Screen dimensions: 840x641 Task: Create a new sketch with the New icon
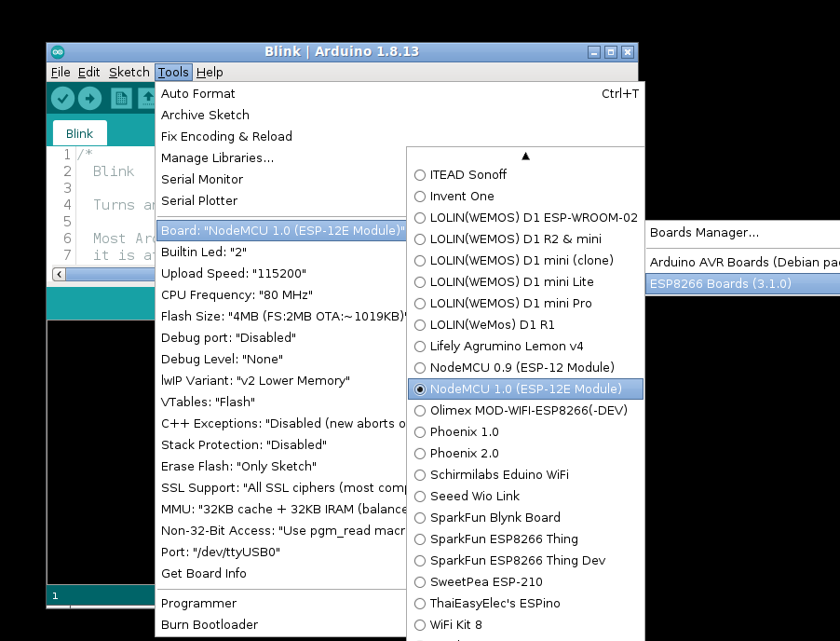pos(122,99)
